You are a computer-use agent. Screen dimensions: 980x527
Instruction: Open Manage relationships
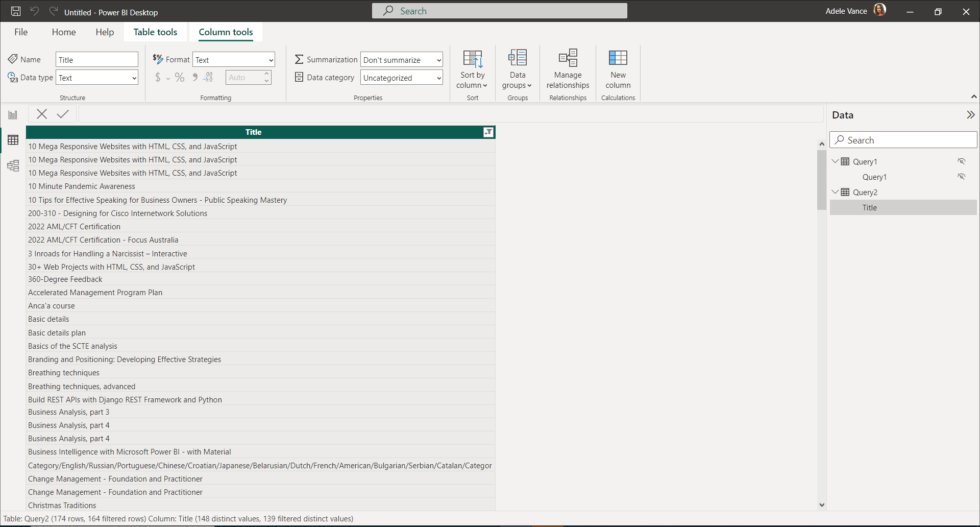point(568,69)
